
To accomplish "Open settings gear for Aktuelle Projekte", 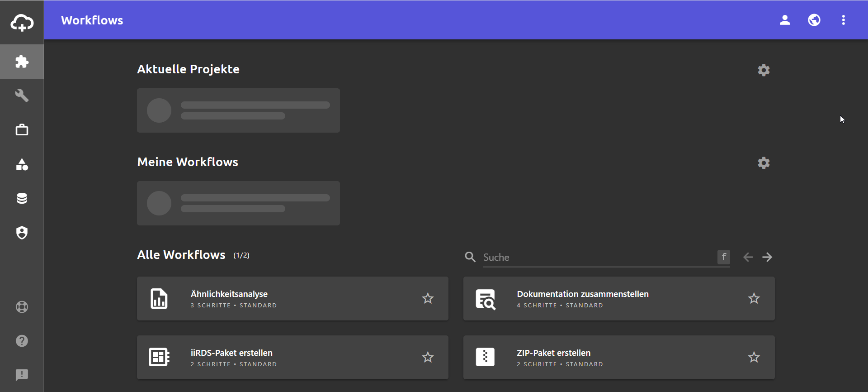I will pos(764,70).
